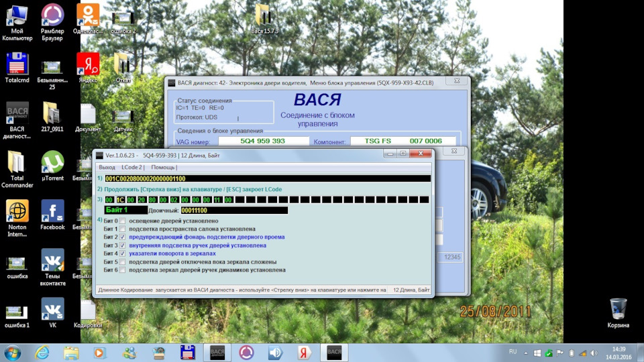Enable Бит 0 освещение дверей checkbox
644x362 pixels.
pyautogui.click(x=122, y=221)
